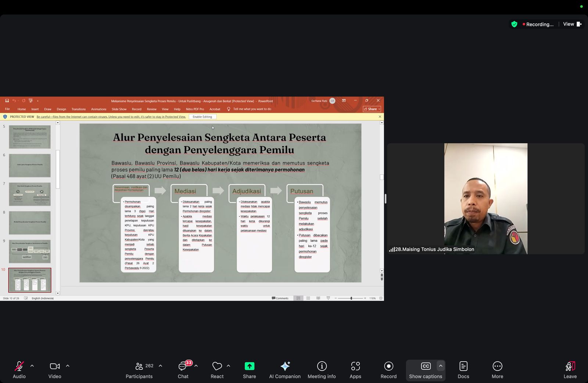Expand the caption options arrow
Viewport: 588px width, 383px height.
[441, 366]
